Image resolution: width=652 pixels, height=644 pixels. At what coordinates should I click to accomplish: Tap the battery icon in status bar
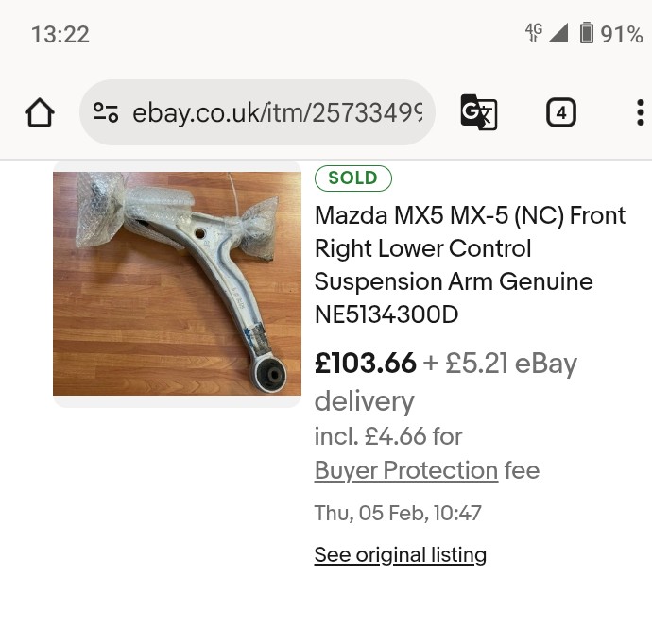[x=587, y=34]
